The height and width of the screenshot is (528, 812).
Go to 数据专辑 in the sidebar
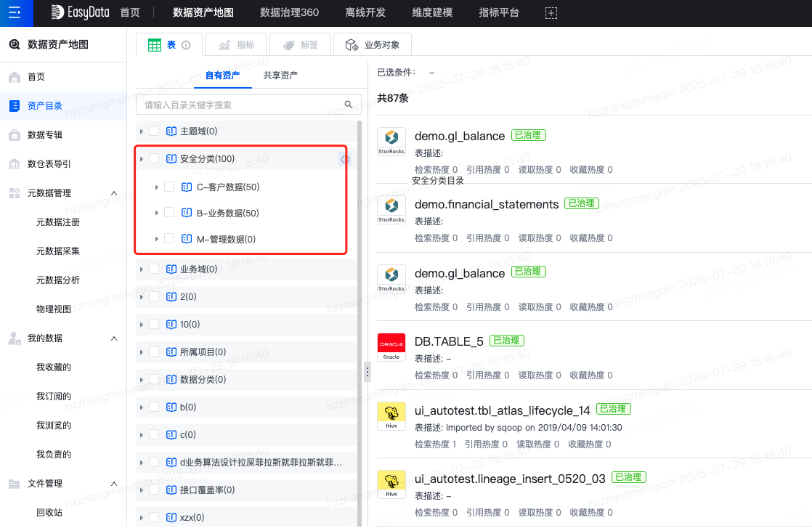(x=45, y=135)
